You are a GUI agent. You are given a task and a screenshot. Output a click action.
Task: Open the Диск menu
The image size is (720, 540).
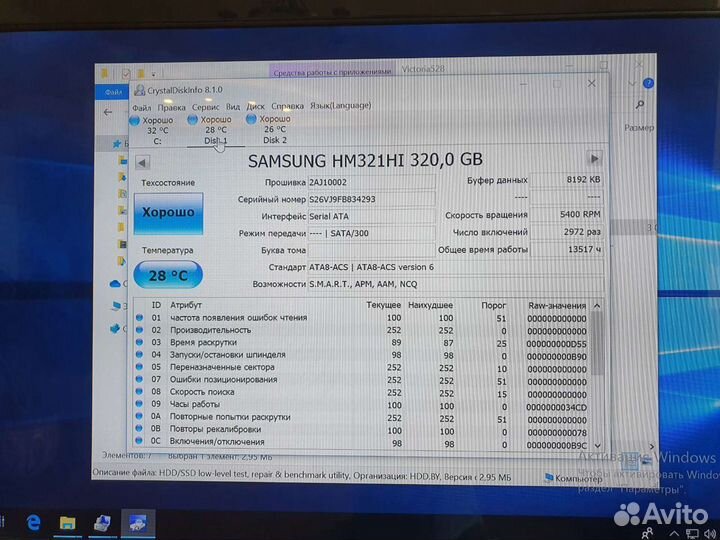pyautogui.click(x=255, y=107)
